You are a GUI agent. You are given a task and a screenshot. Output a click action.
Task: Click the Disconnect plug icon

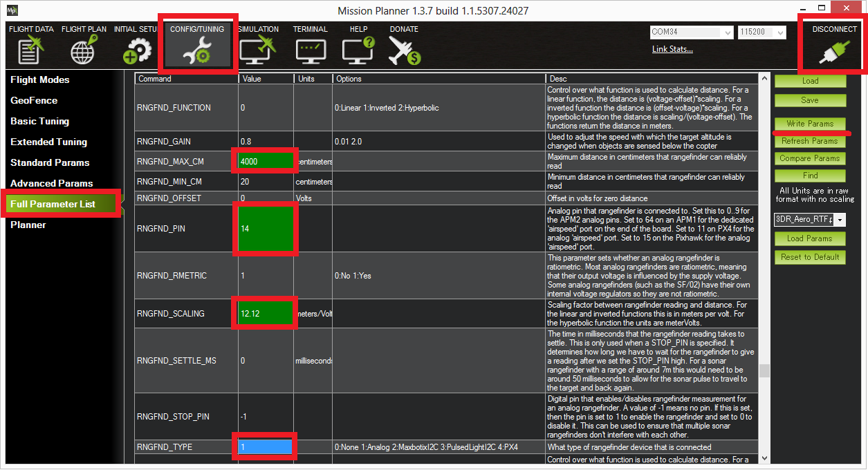point(834,50)
